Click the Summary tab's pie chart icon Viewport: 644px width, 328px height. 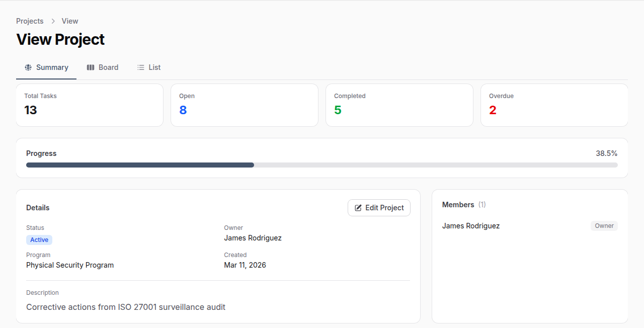[28, 67]
